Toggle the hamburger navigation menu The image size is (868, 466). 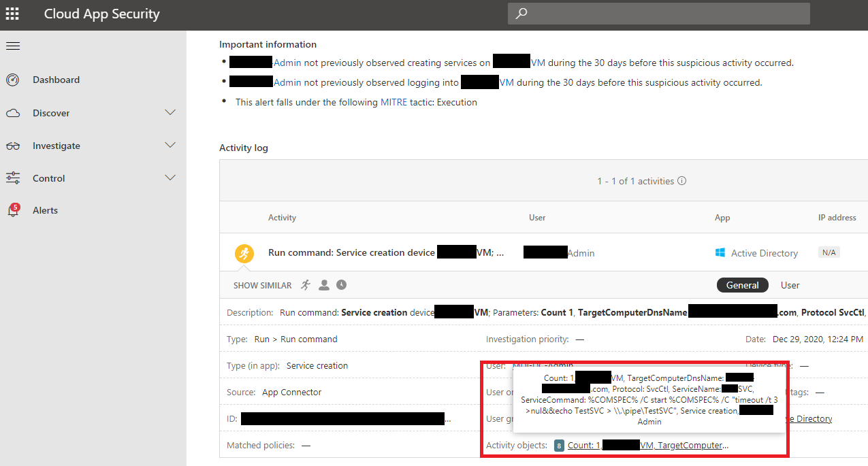[x=13, y=46]
